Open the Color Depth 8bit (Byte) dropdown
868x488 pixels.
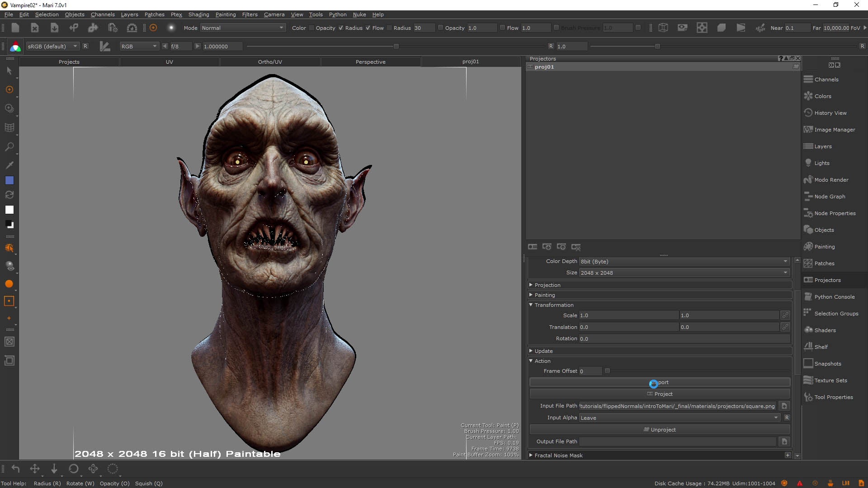(x=684, y=262)
